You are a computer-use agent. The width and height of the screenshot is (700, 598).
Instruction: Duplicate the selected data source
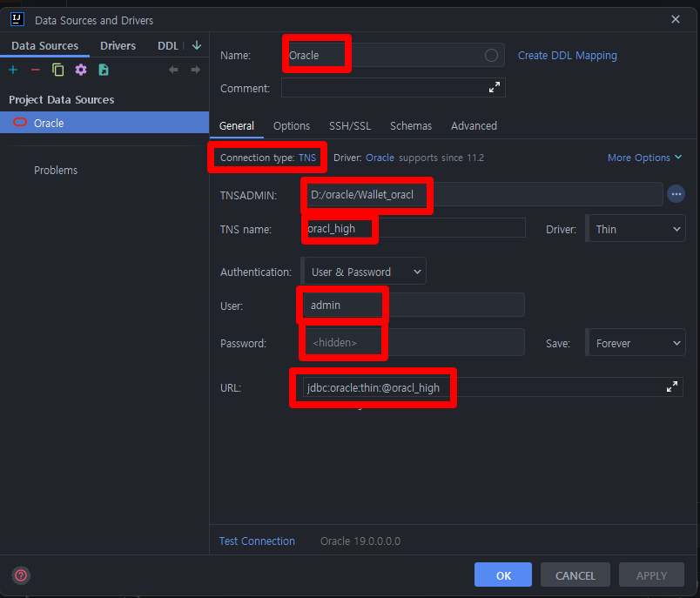58,70
